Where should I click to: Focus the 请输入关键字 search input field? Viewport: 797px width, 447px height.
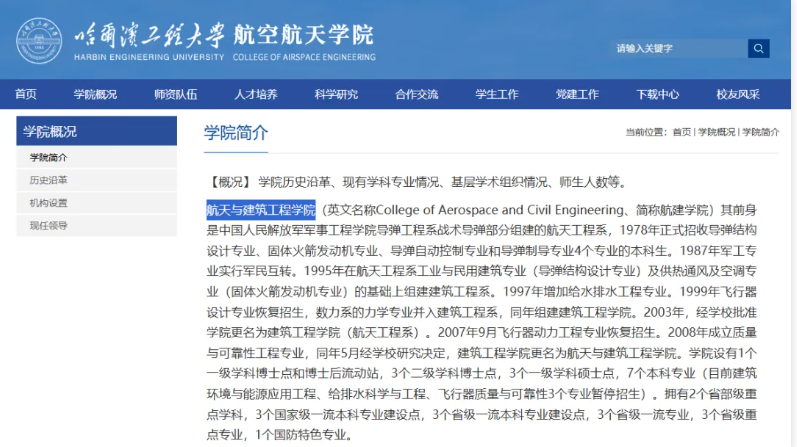(x=679, y=48)
